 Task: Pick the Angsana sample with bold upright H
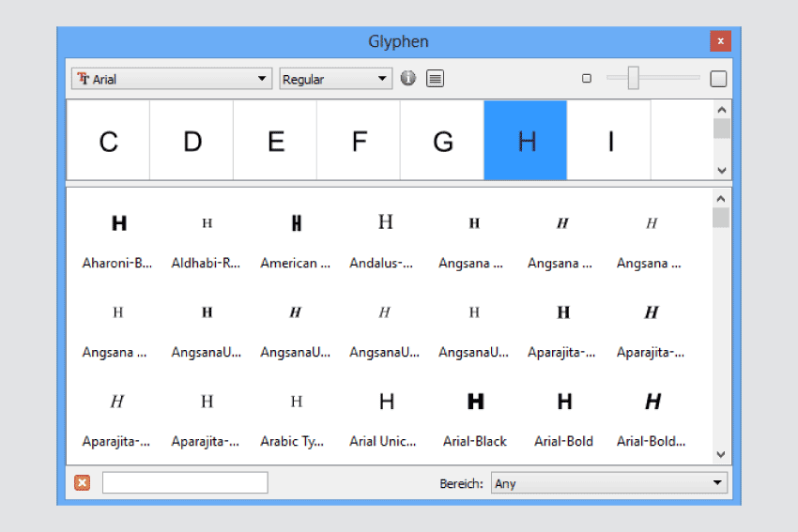[x=473, y=241]
